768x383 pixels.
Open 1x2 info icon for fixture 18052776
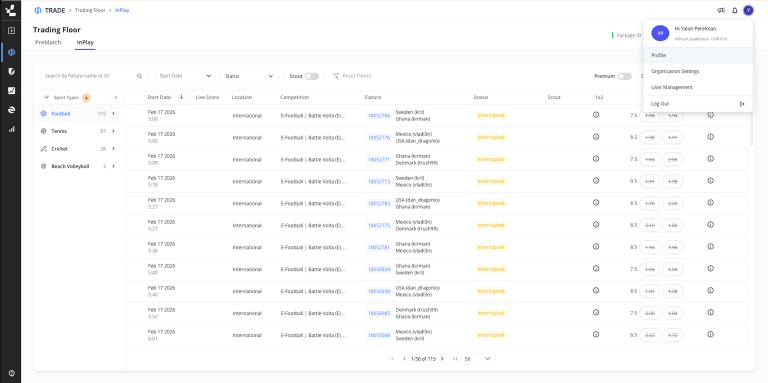coord(596,137)
